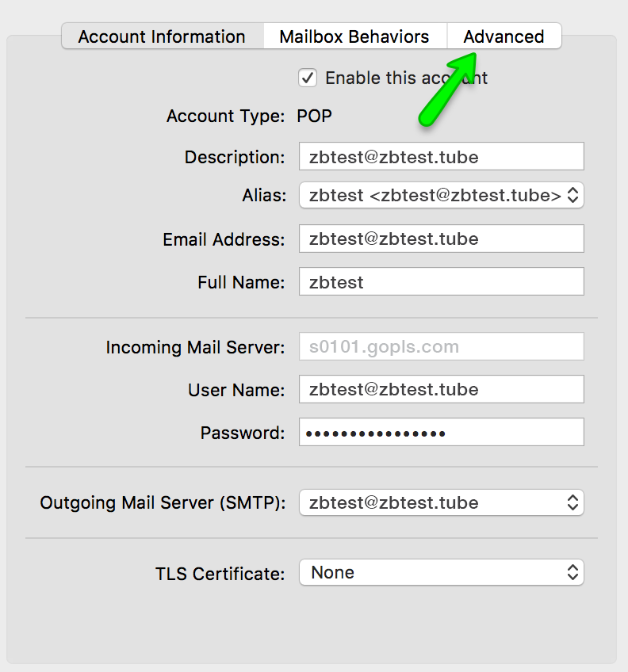Focus the Email Address input field

[441, 239]
